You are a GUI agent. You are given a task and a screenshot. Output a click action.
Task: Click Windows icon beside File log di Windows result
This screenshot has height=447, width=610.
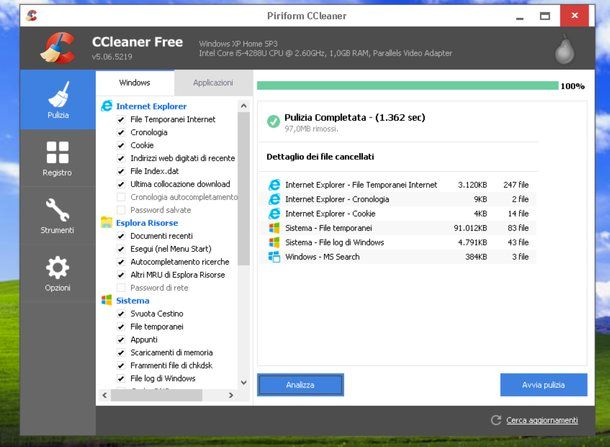click(x=274, y=242)
